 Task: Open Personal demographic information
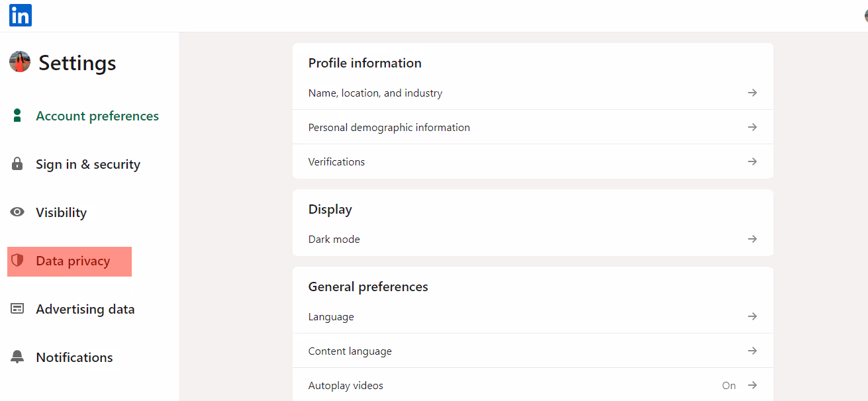pyautogui.click(x=389, y=127)
